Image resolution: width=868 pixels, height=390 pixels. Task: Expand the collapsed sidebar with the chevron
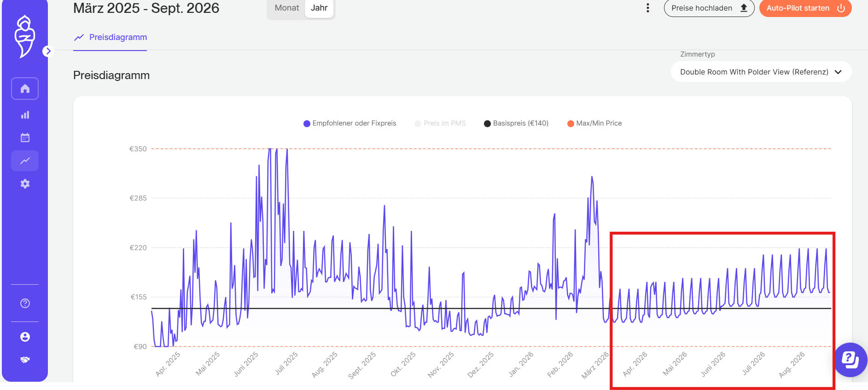(48, 51)
